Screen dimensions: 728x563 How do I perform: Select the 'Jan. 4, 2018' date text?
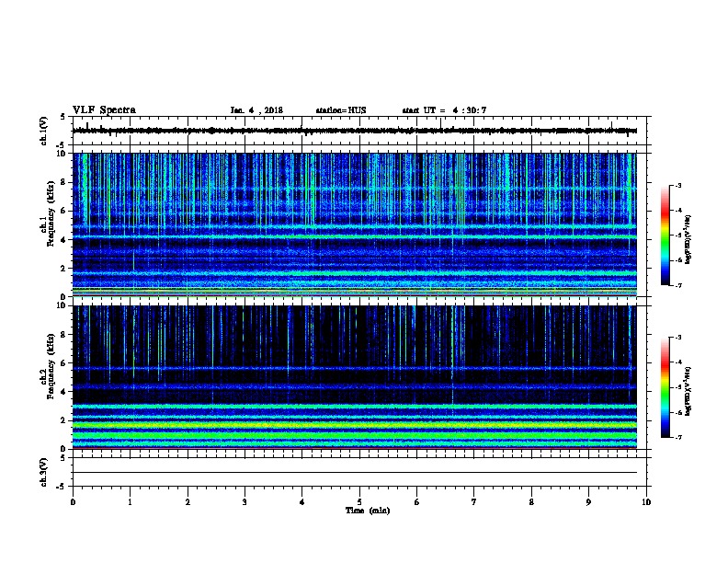[x=256, y=110]
